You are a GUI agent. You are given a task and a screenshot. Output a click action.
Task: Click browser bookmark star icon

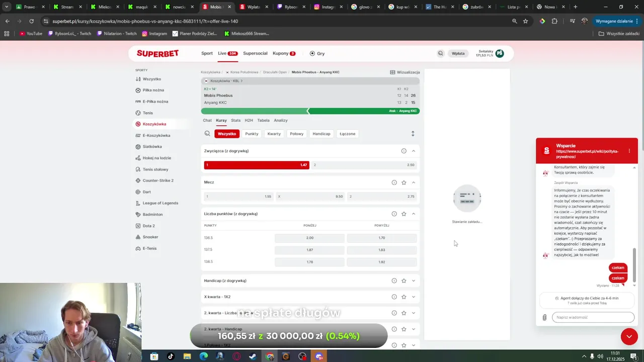pos(525,21)
